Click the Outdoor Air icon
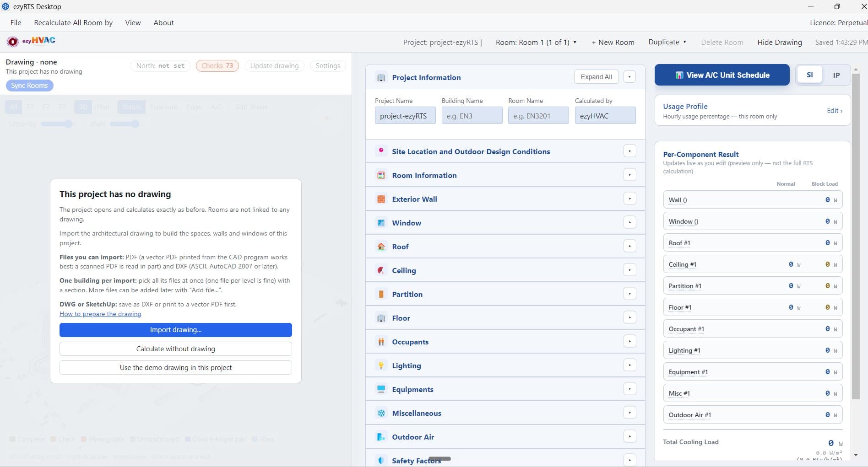Viewport: 868px width, 467px height. 381,437
